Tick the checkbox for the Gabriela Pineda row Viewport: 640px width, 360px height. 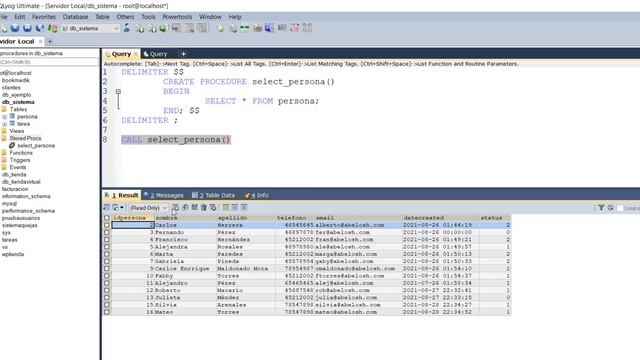107,261
